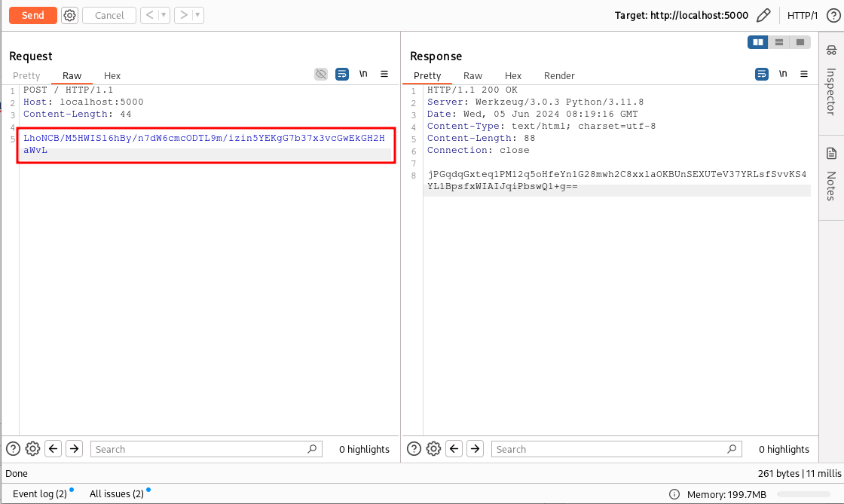Click Request search settings gear icon
This screenshot has width=844, height=504.
[32, 449]
